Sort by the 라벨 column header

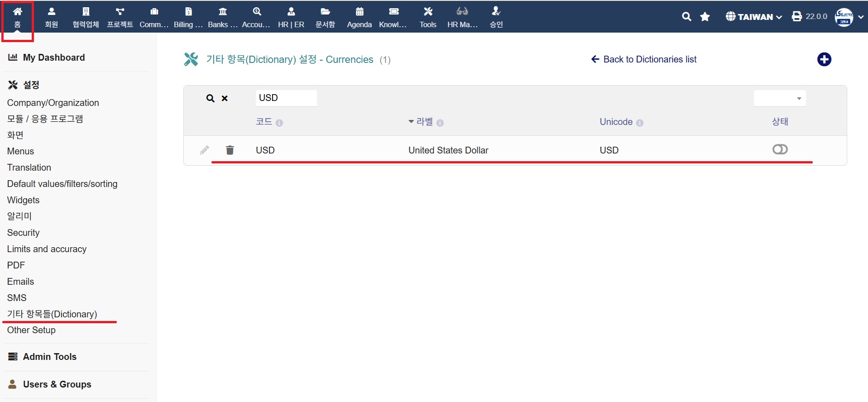click(424, 122)
